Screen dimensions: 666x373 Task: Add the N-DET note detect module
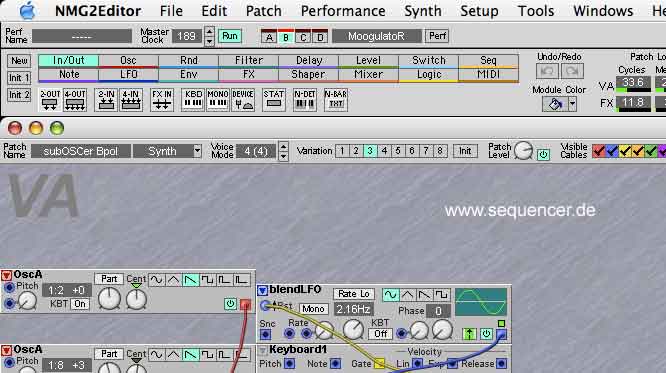click(305, 100)
